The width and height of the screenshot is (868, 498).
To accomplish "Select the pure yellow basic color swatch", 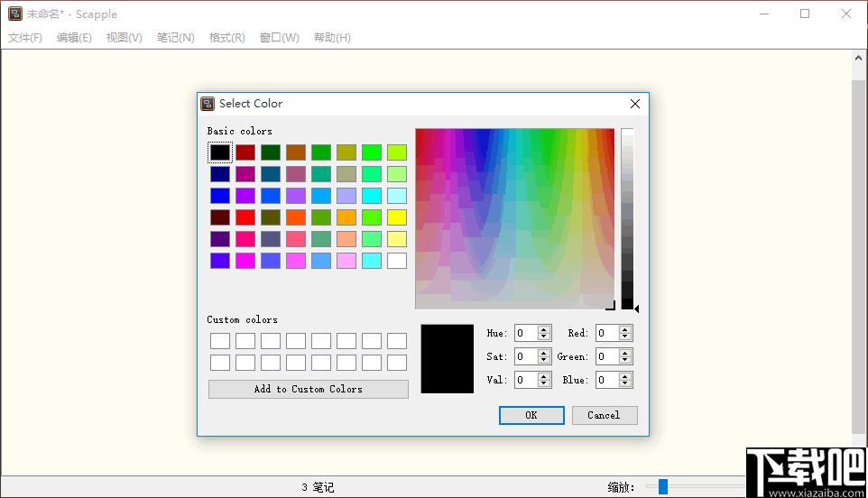I will pos(397,217).
